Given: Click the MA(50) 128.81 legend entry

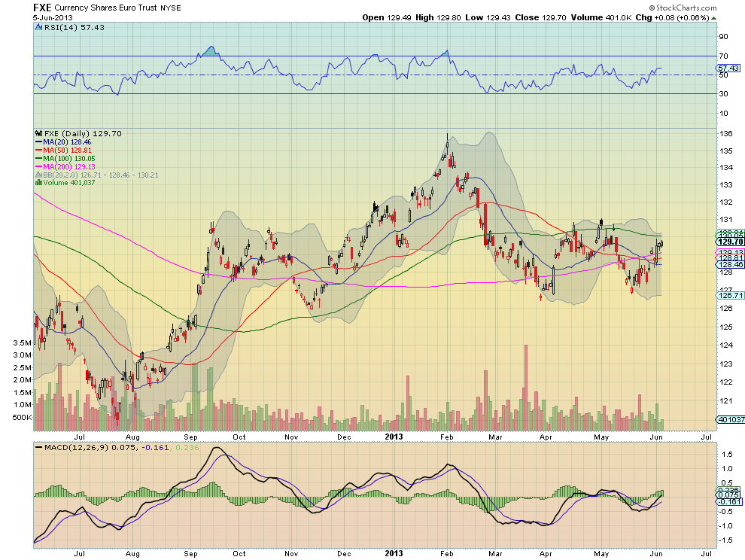Looking at the screenshot, I should pyautogui.click(x=67, y=151).
